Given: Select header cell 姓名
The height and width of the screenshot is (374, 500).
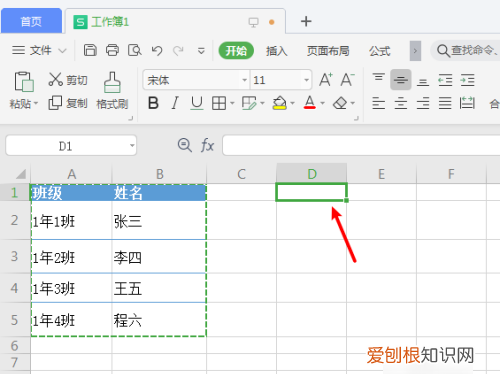Looking at the screenshot, I should click(159, 192).
